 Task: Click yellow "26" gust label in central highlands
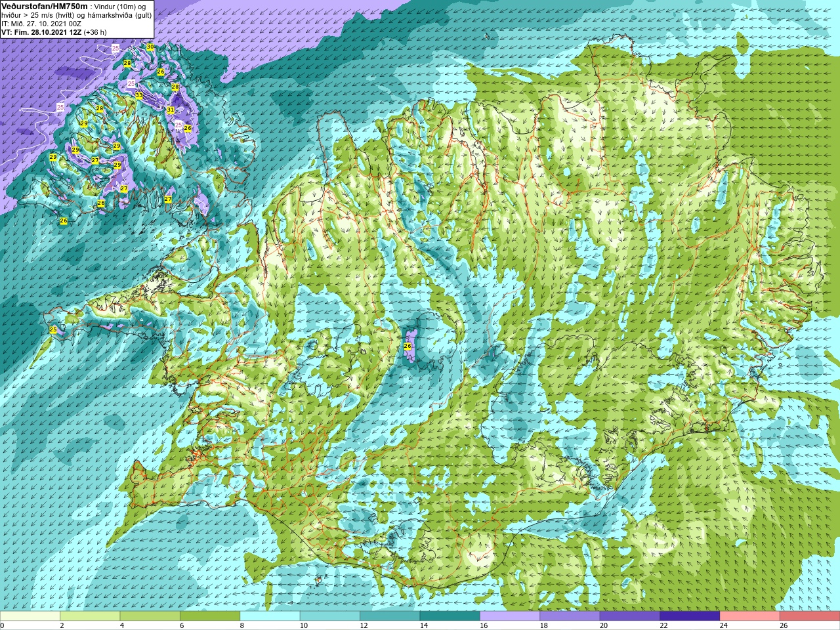(407, 346)
